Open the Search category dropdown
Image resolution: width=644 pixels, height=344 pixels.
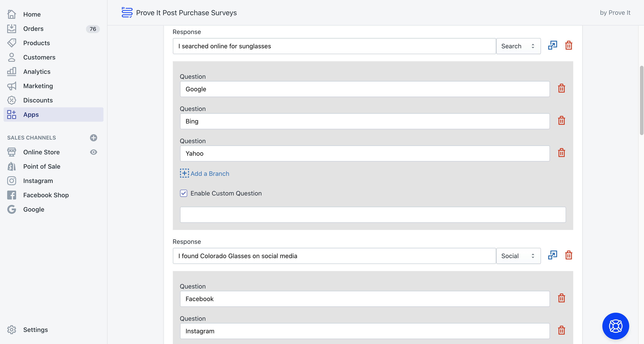pyautogui.click(x=518, y=46)
